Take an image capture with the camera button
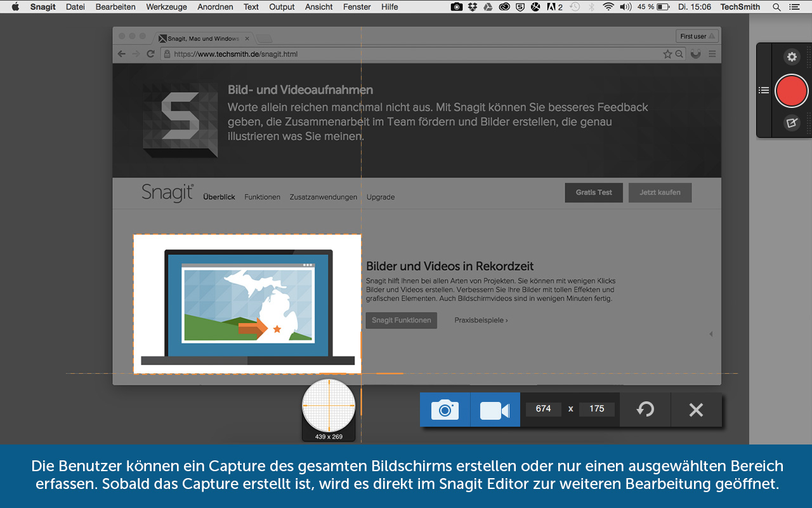 [445, 410]
